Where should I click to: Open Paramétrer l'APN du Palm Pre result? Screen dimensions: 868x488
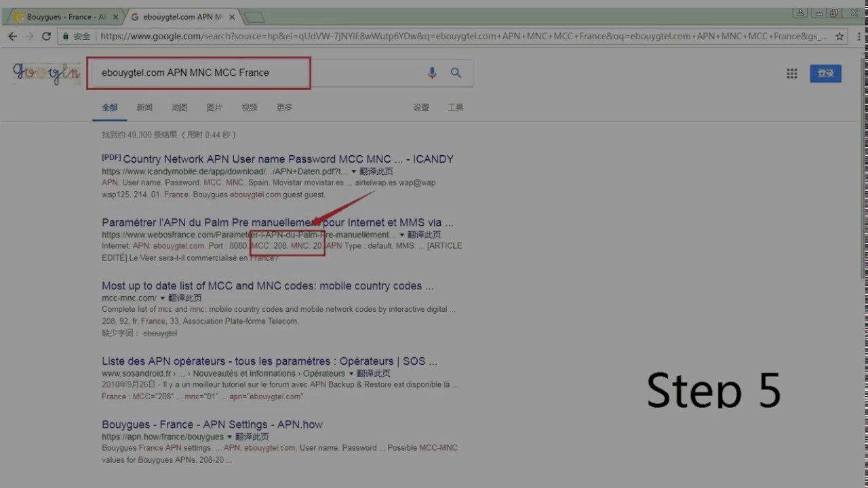coord(277,222)
